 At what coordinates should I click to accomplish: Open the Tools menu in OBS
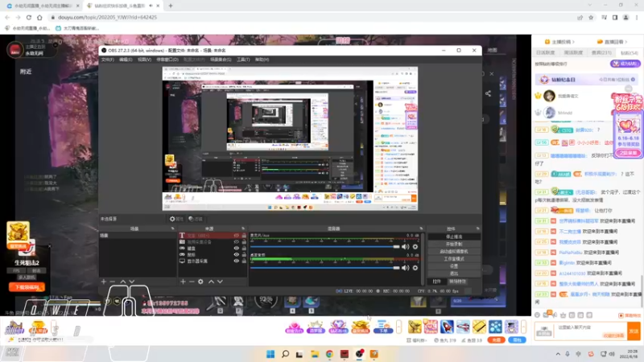click(243, 60)
